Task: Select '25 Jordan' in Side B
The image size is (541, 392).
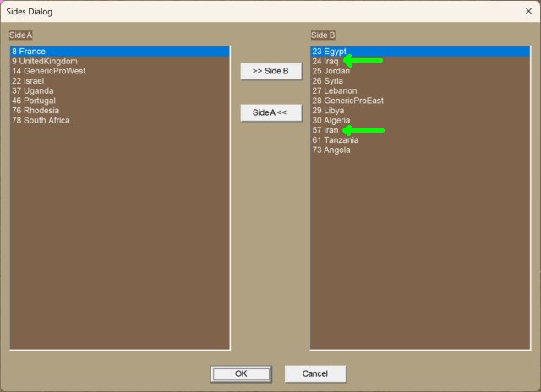Action: coord(420,71)
